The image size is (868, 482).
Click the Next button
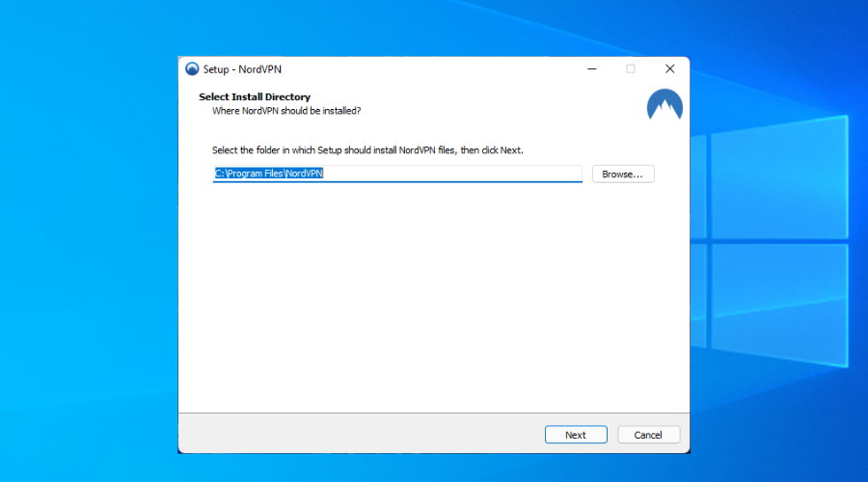click(576, 435)
